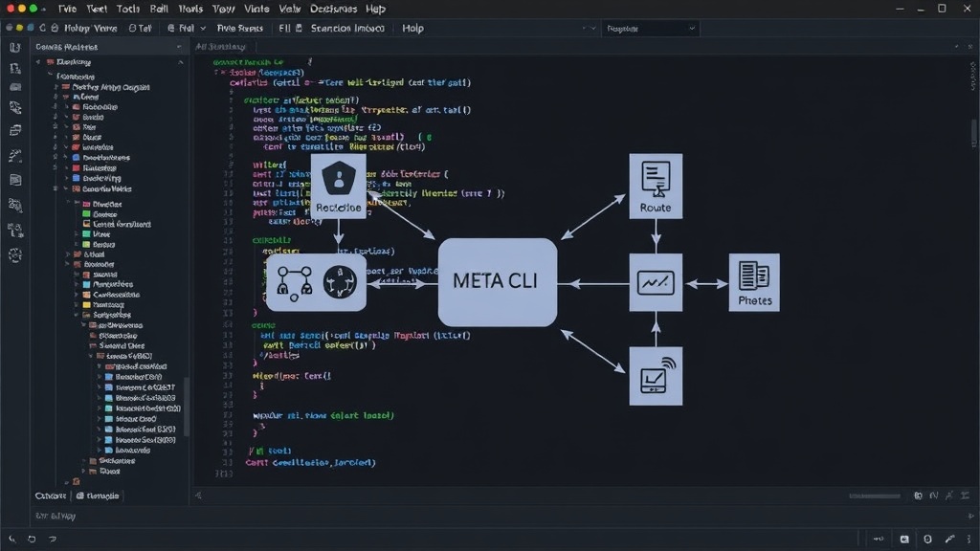The image size is (980, 551).
Task: Click the back arrow icon in the bottom-left bar
Action: (x=11, y=539)
